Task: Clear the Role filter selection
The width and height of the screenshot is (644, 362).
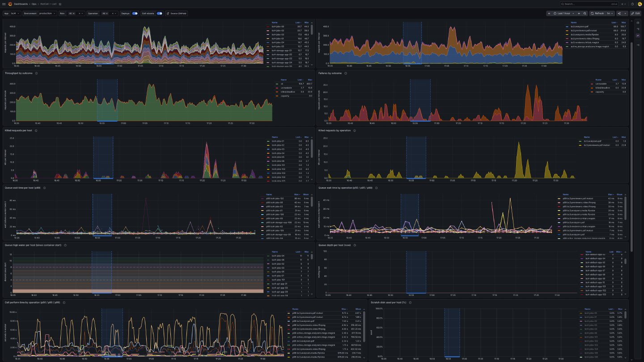Action: coord(79,13)
